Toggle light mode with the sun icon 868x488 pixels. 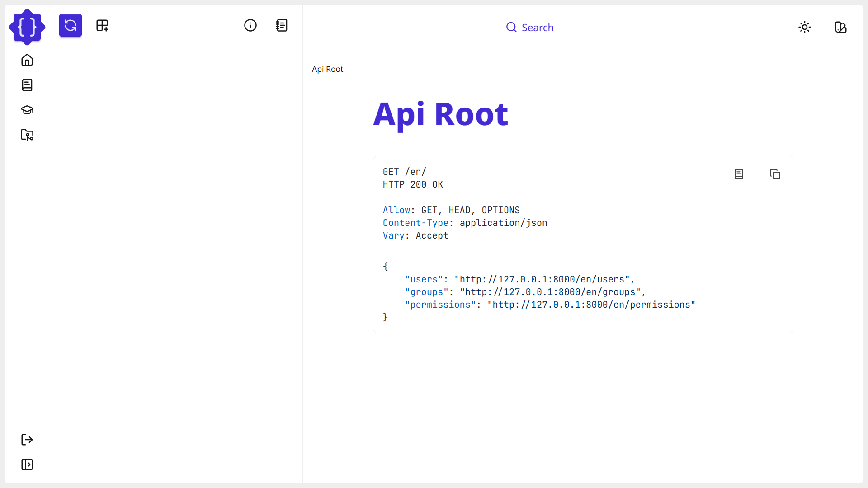click(x=805, y=27)
